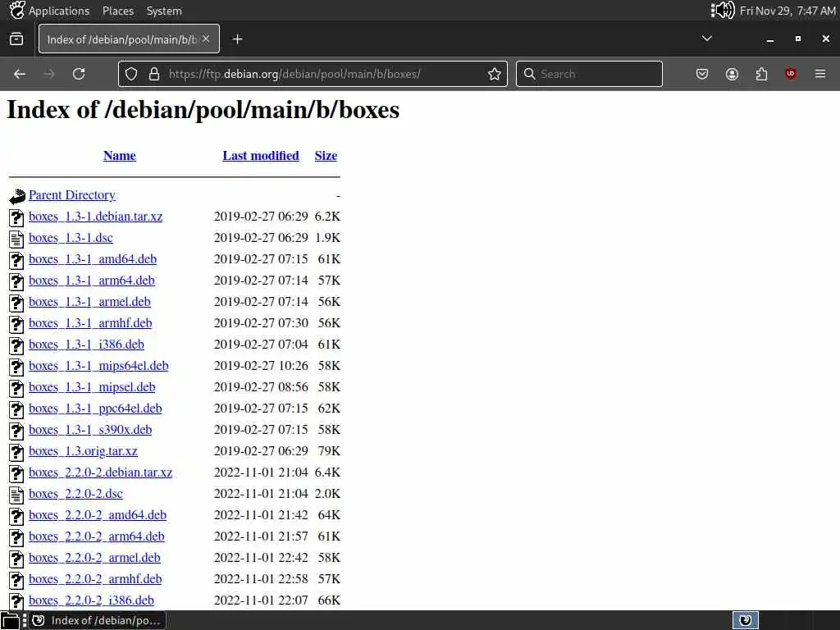Screen dimensions: 840x630
Task: Click the unknown-file icon for boxes_1.3.orig.tar.xz
Action: [x=16, y=452]
